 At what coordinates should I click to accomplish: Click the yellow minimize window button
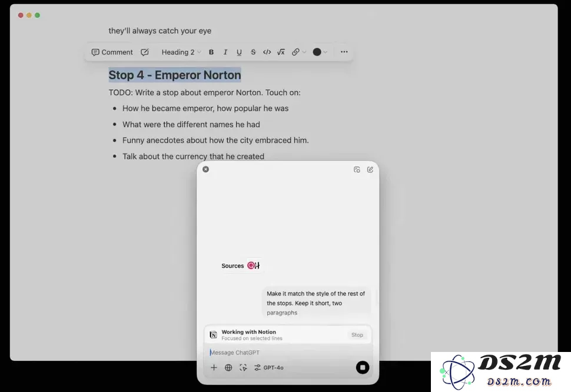[29, 15]
